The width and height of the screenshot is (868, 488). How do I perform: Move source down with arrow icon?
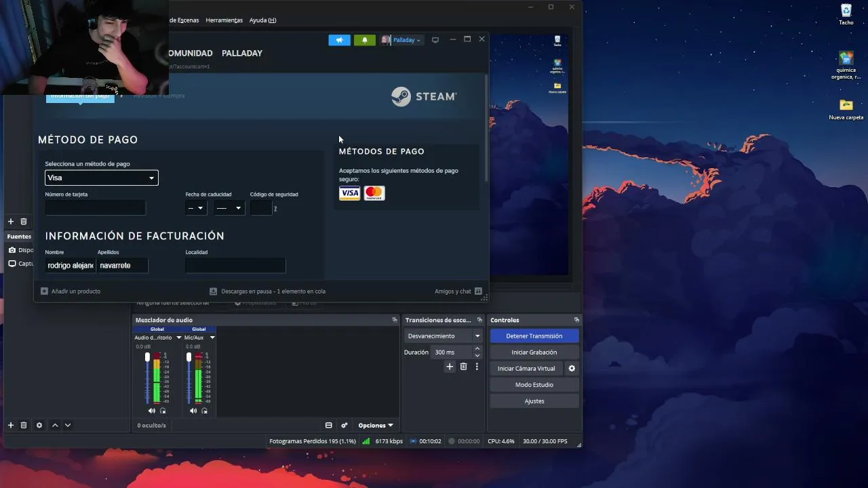click(68, 425)
